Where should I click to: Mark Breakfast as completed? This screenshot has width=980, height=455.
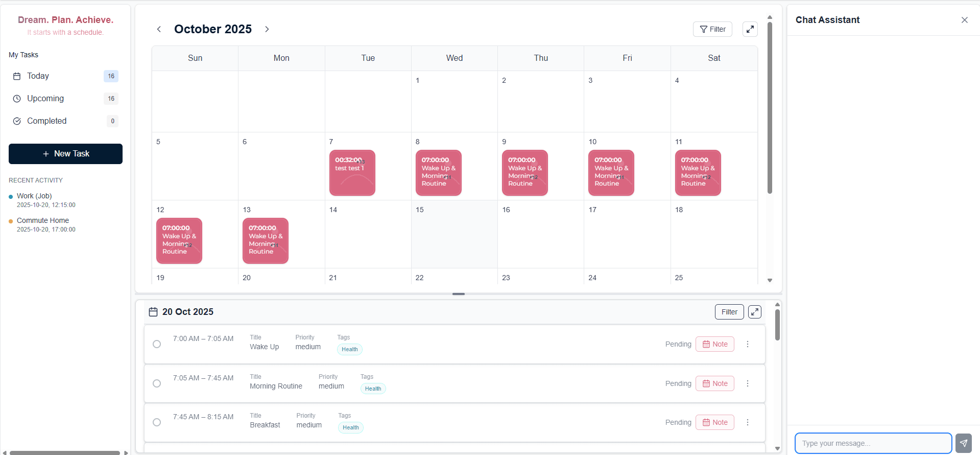click(x=157, y=422)
